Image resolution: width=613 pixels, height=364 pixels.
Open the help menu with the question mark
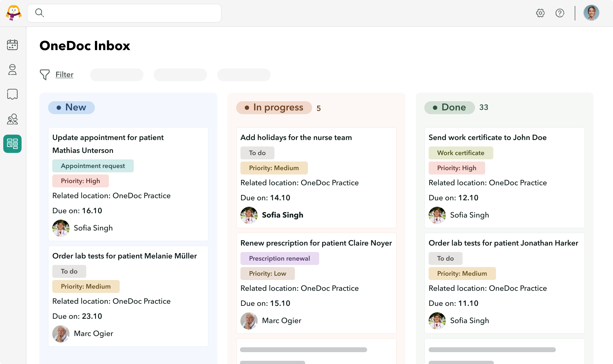(x=560, y=13)
